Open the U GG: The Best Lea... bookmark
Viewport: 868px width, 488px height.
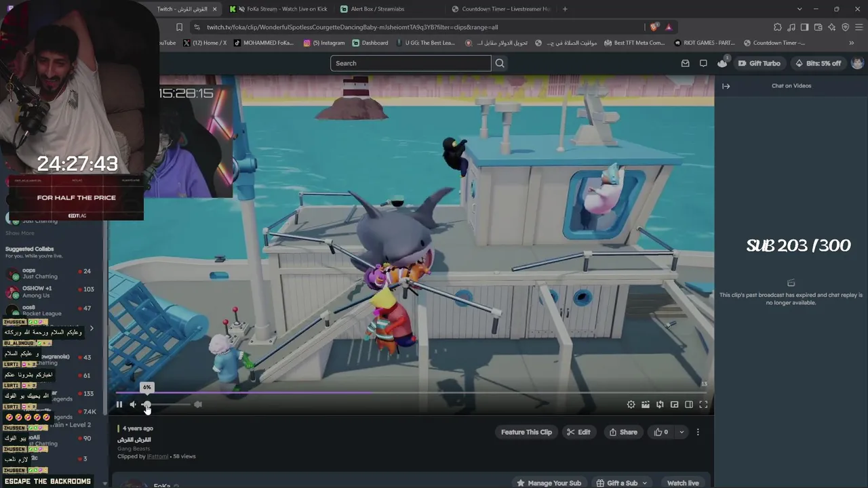click(x=425, y=43)
